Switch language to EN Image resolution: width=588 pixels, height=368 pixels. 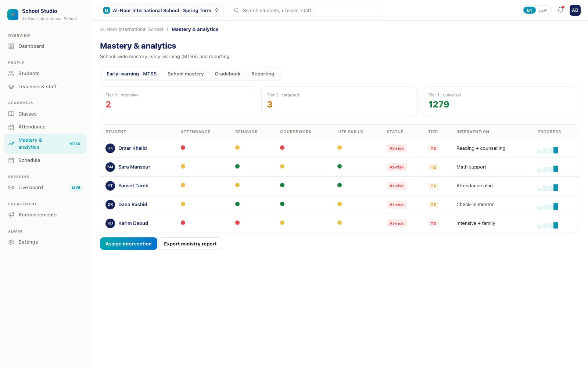(530, 10)
